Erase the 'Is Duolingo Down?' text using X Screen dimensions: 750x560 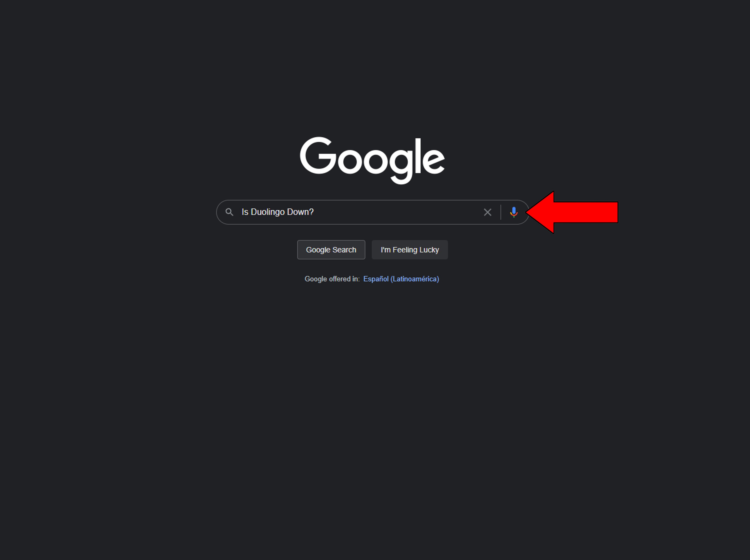487,212
